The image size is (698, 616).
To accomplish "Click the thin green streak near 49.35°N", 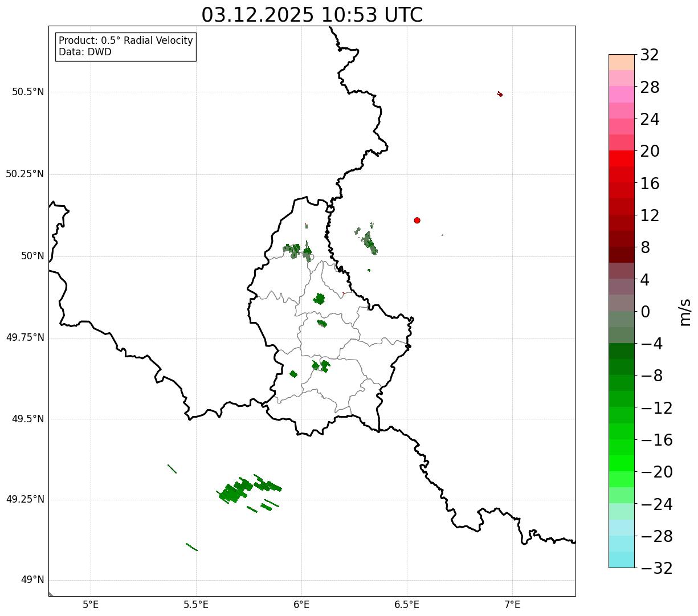I will click(172, 468).
